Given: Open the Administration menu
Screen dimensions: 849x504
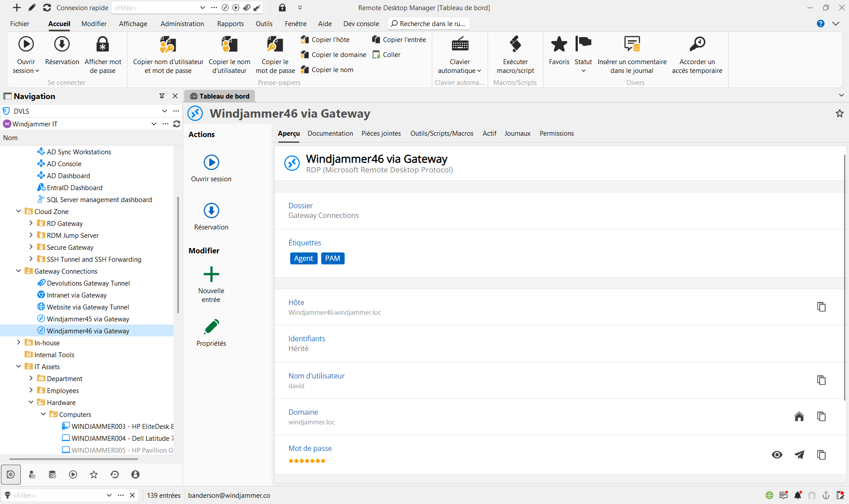Looking at the screenshot, I should click(x=182, y=24).
